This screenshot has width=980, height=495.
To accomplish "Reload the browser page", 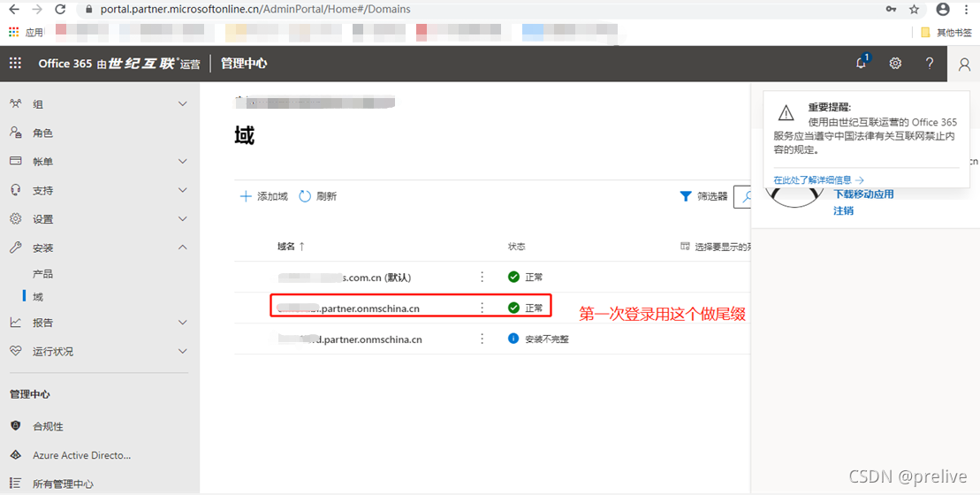I will (x=61, y=10).
